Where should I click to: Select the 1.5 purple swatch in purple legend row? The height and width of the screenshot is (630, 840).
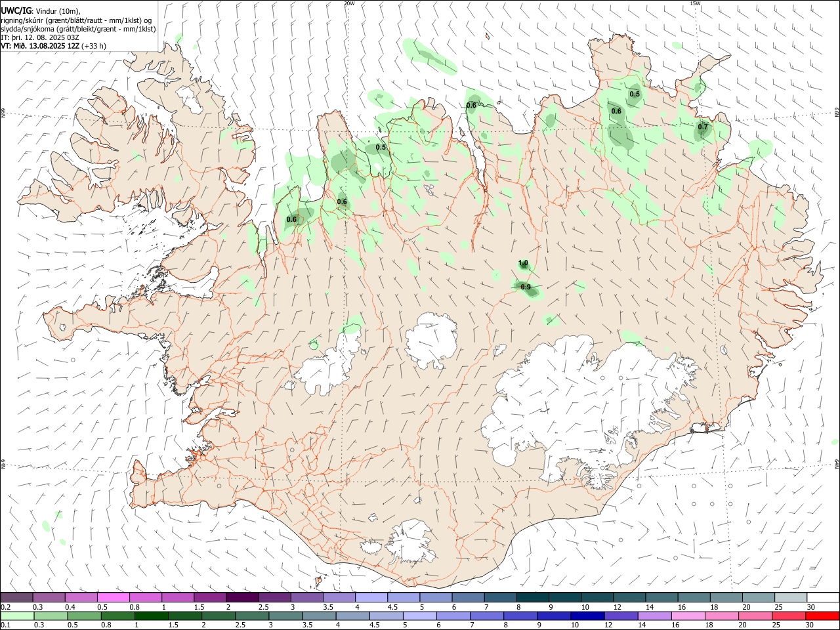tap(211, 597)
